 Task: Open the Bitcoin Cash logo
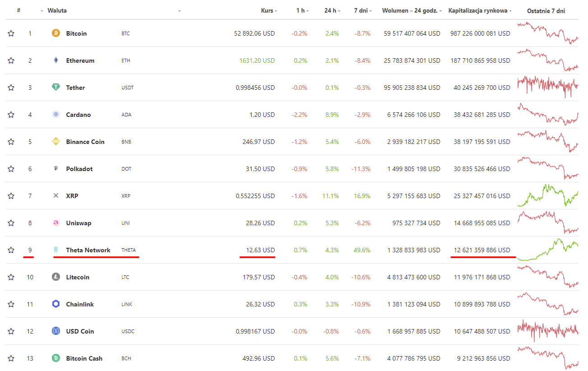(x=56, y=358)
